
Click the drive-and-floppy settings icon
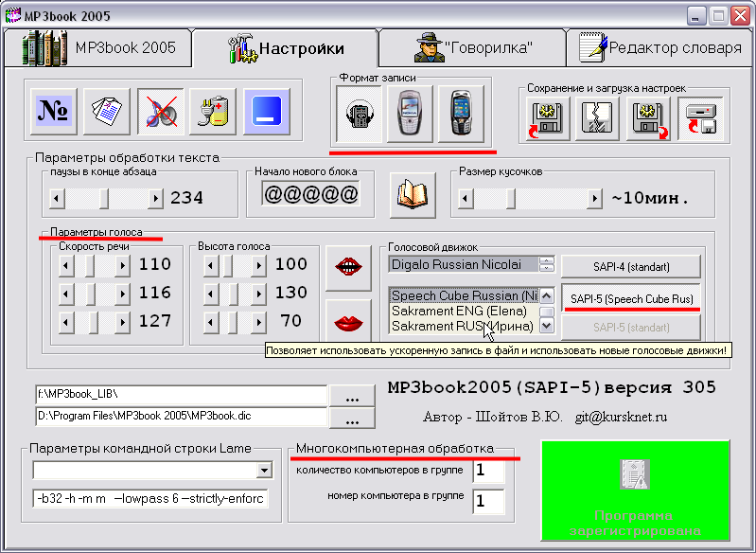700,118
